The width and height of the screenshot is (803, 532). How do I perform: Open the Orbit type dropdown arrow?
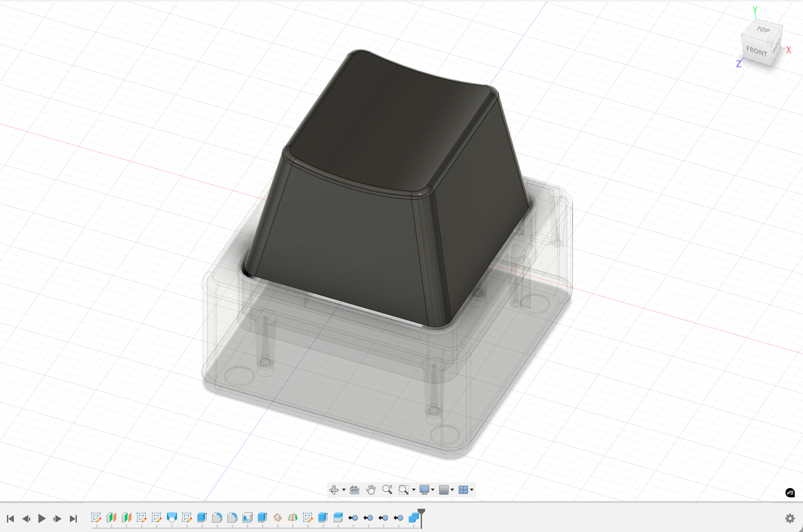click(x=344, y=490)
